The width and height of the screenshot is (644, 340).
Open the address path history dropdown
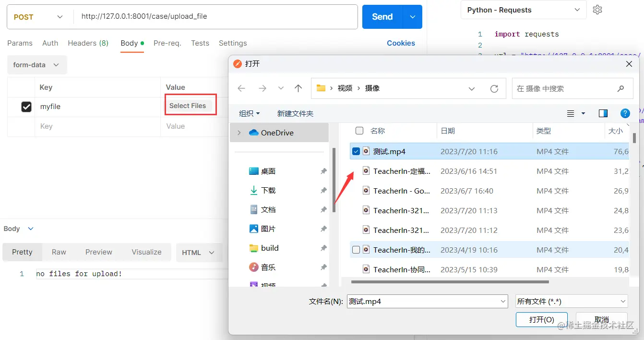click(x=472, y=88)
